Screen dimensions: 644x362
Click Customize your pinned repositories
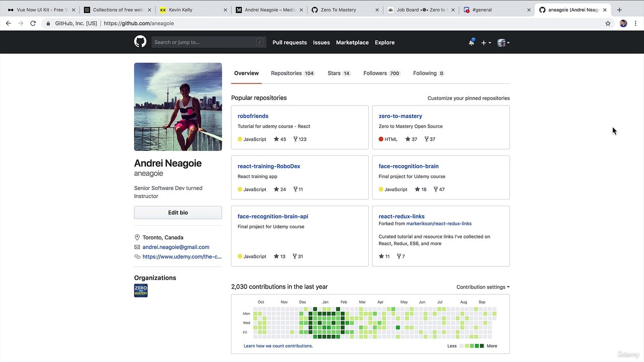click(x=468, y=98)
